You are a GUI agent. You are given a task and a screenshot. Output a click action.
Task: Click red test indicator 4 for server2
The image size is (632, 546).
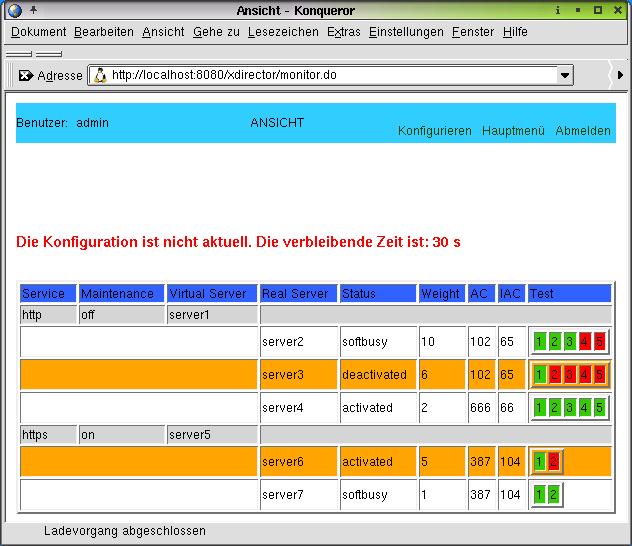pos(585,342)
